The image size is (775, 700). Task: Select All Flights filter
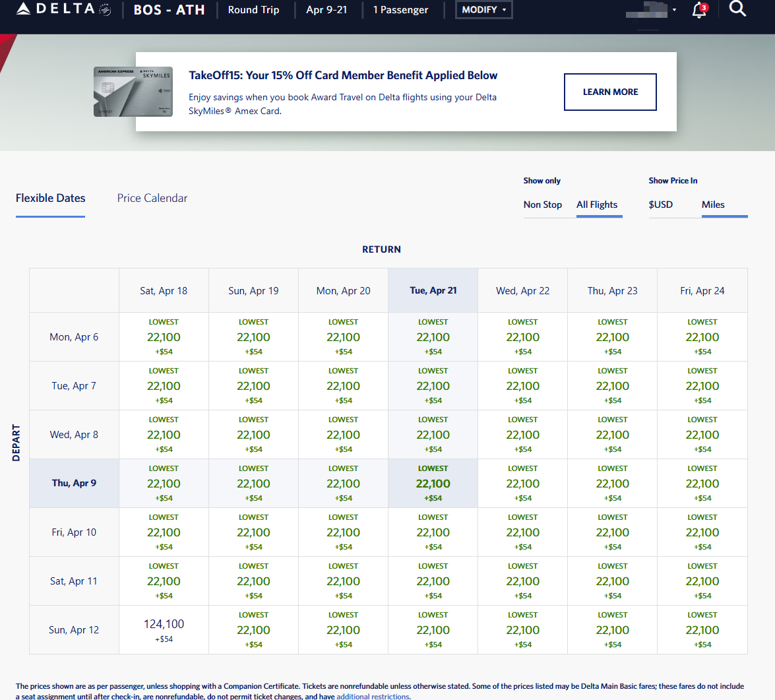[x=597, y=205]
